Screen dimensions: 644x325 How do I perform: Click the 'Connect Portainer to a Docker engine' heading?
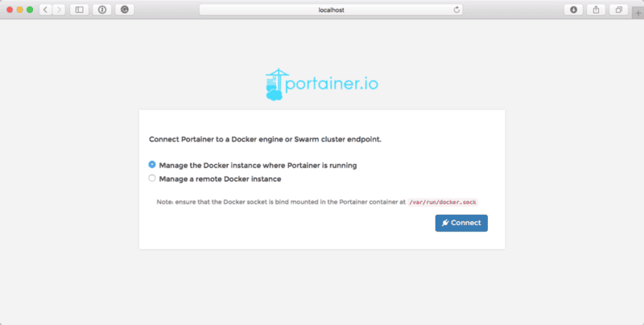[265, 139]
